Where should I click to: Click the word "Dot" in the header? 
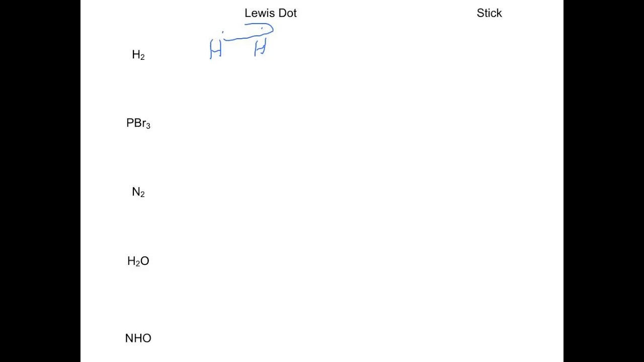287,13
